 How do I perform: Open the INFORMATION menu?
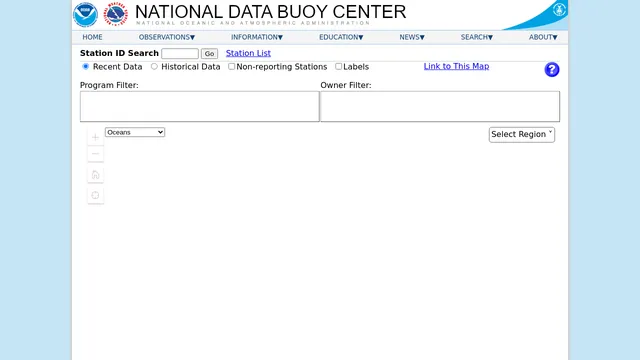(257, 37)
